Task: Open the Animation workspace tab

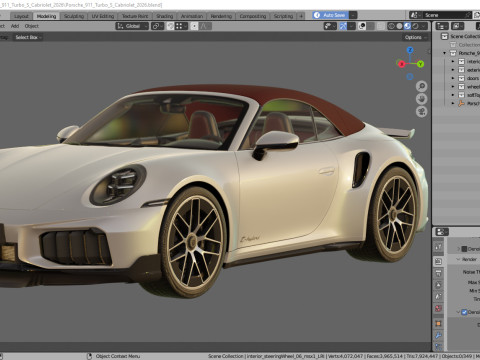Action: pyautogui.click(x=192, y=16)
